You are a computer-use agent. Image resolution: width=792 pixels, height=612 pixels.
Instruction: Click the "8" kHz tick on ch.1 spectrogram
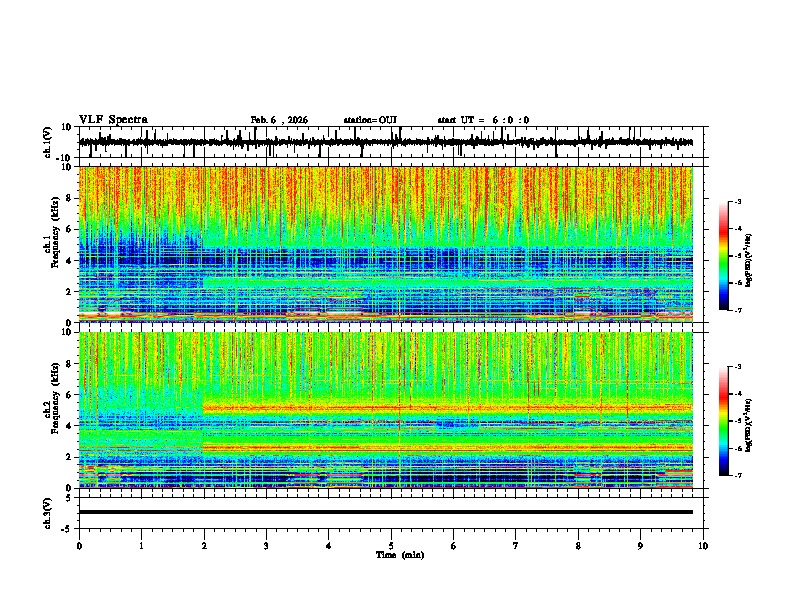[x=69, y=198]
